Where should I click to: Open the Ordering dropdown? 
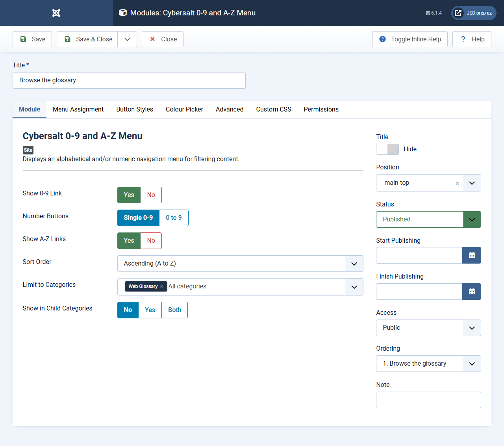click(x=428, y=364)
